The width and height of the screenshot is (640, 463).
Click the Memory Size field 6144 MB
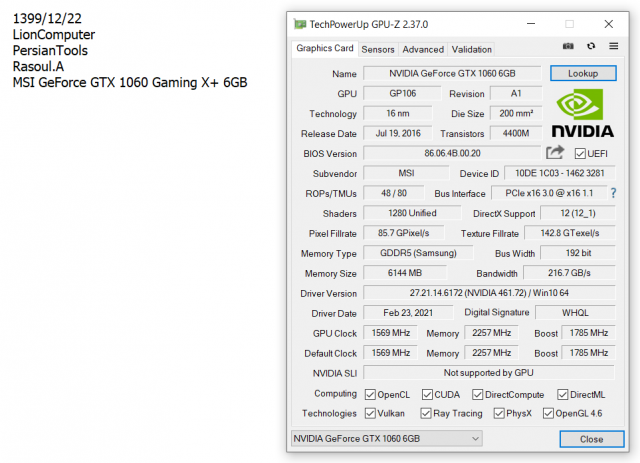[x=405, y=273]
